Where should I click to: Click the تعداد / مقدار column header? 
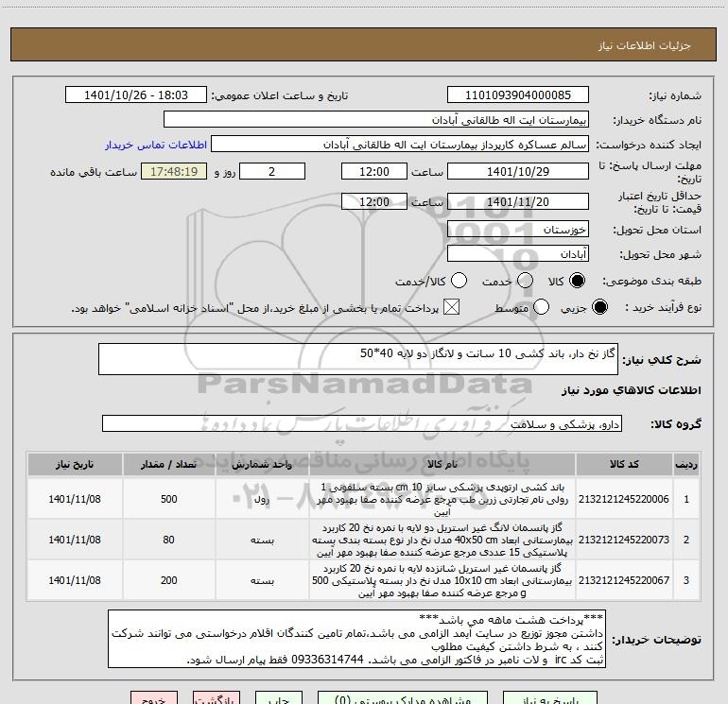[x=169, y=464]
